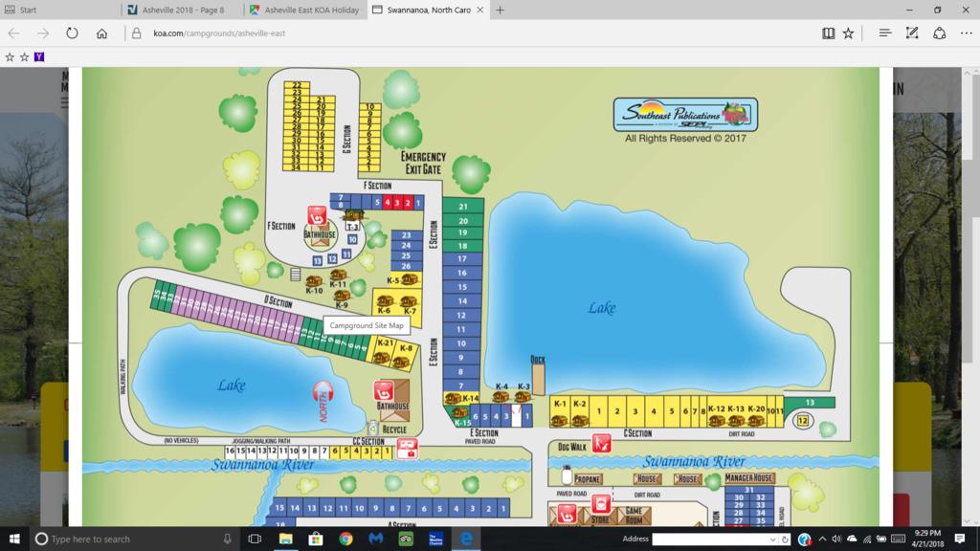
Task: Type in Windows search box
Action: click(x=124, y=540)
